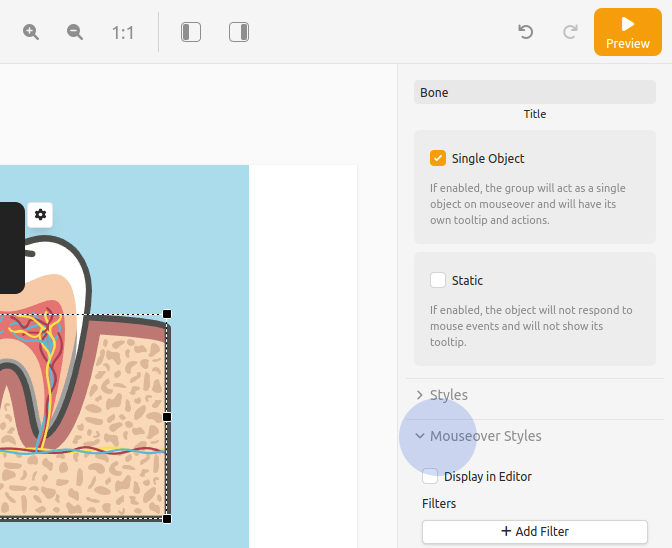Viewport: 672px width, 548px height.
Task: Toggle the left sidebar panel icon
Action: (191, 32)
